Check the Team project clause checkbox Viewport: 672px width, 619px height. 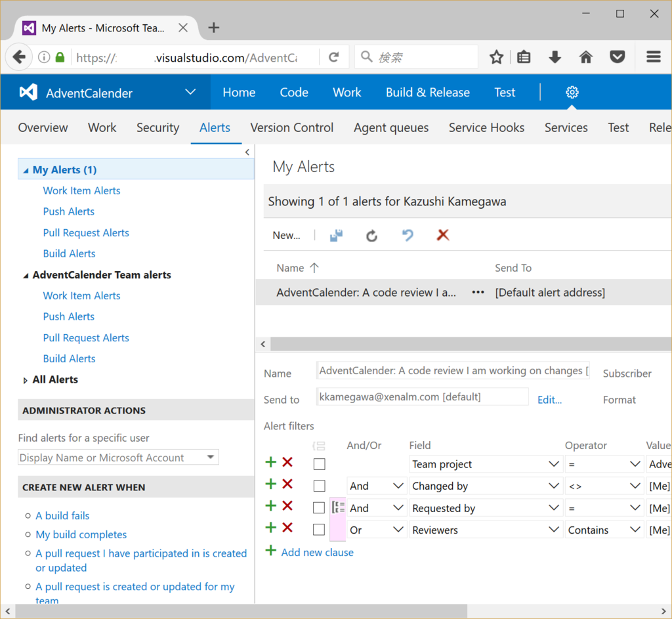click(x=320, y=464)
